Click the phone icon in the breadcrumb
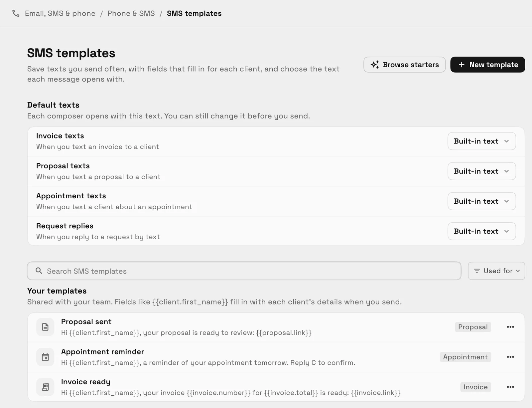 pos(16,13)
